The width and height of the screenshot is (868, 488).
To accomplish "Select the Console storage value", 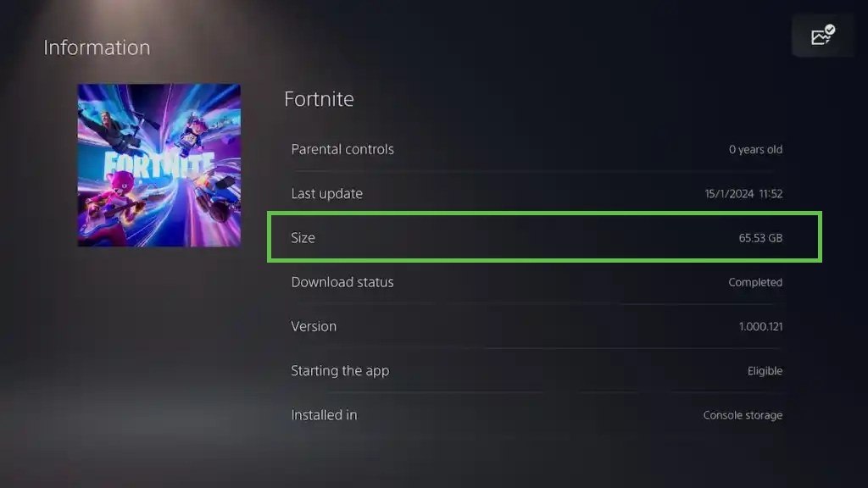I will (x=742, y=414).
